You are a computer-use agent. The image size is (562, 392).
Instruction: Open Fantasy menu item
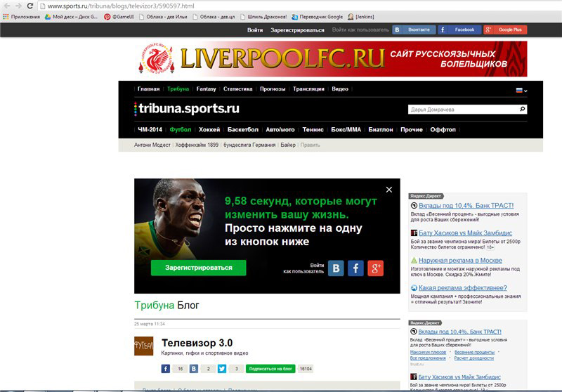[206, 89]
